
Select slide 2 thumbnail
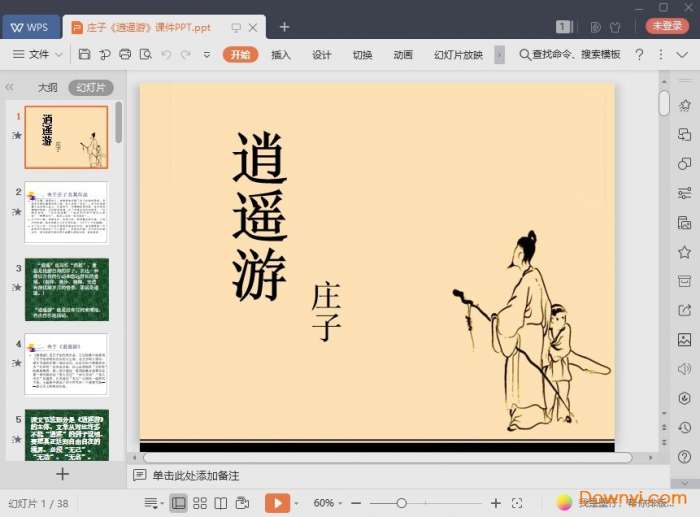(x=66, y=213)
